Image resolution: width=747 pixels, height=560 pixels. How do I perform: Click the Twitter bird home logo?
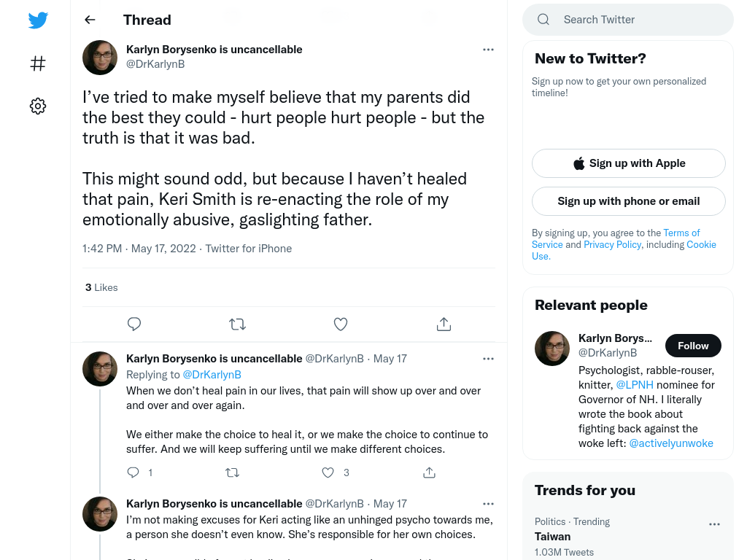pos(38,20)
